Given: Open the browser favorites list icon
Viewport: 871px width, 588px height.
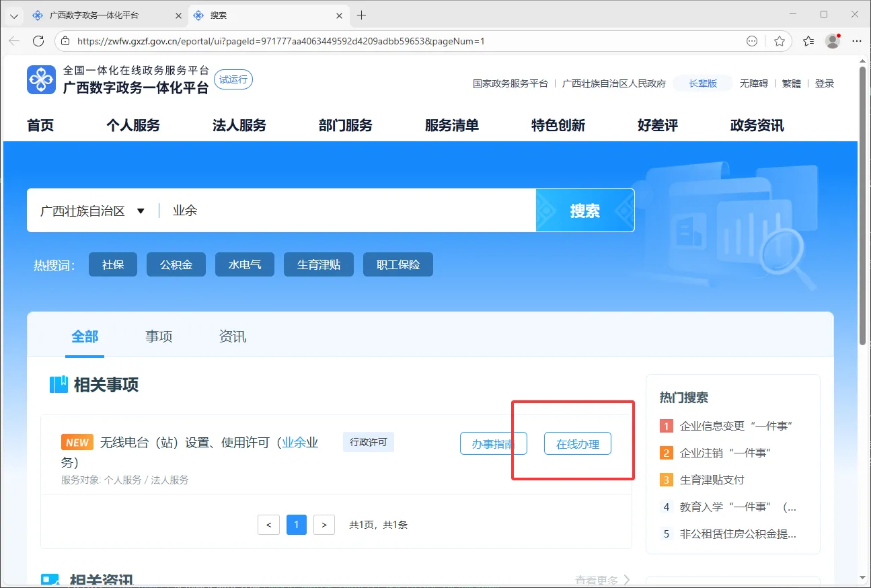Looking at the screenshot, I should pyautogui.click(x=808, y=41).
